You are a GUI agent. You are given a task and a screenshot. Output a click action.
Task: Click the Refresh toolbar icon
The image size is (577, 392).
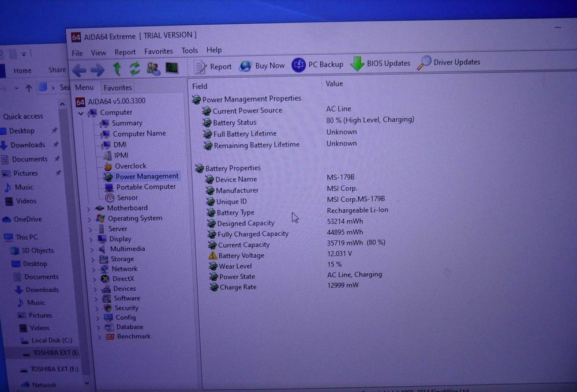(x=134, y=69)
